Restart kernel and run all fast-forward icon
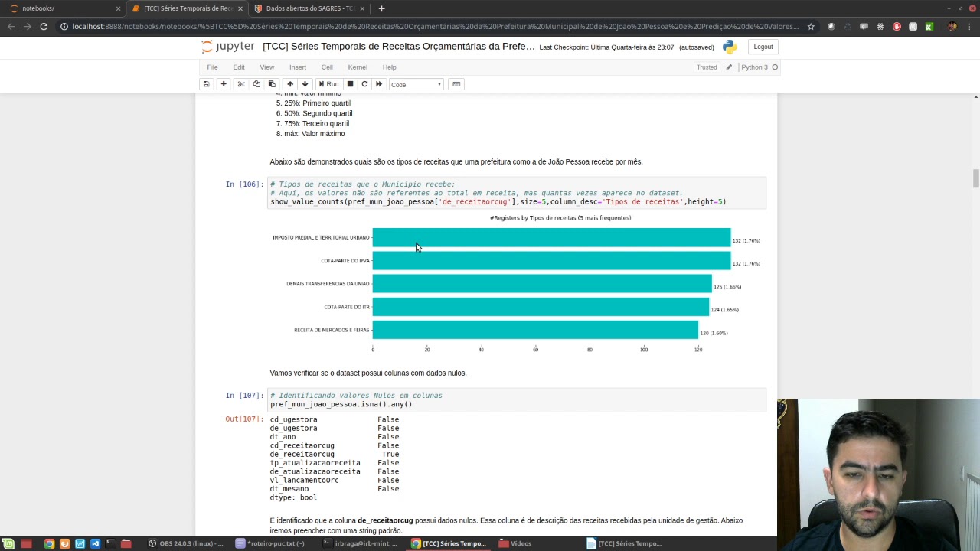980x551 pixels. 379,84
